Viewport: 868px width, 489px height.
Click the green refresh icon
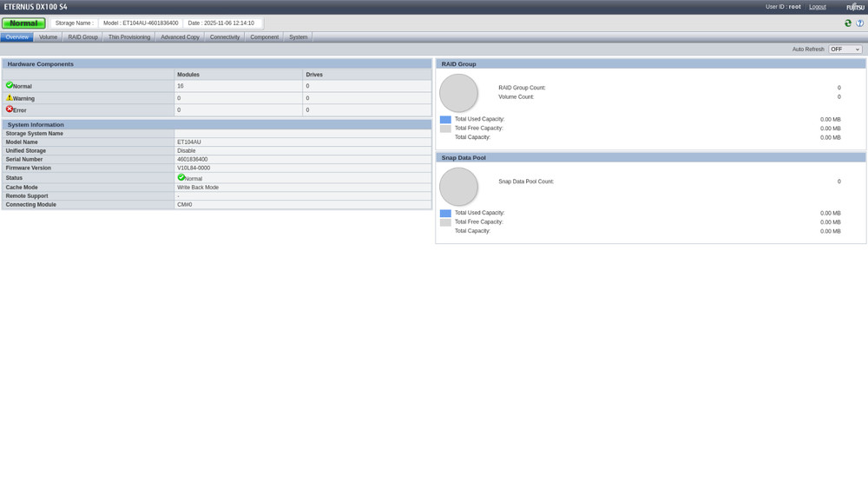tap(847, 23)
